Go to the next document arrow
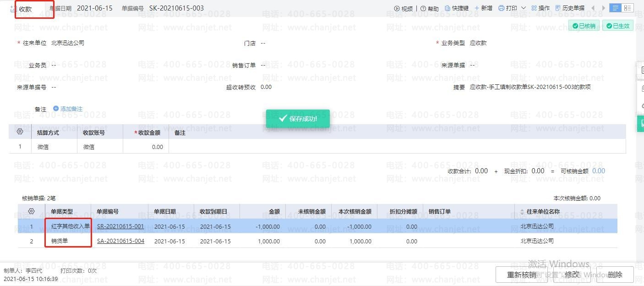Image resolution: width=644 pixels, height=286 pixels. coord(604,8)
